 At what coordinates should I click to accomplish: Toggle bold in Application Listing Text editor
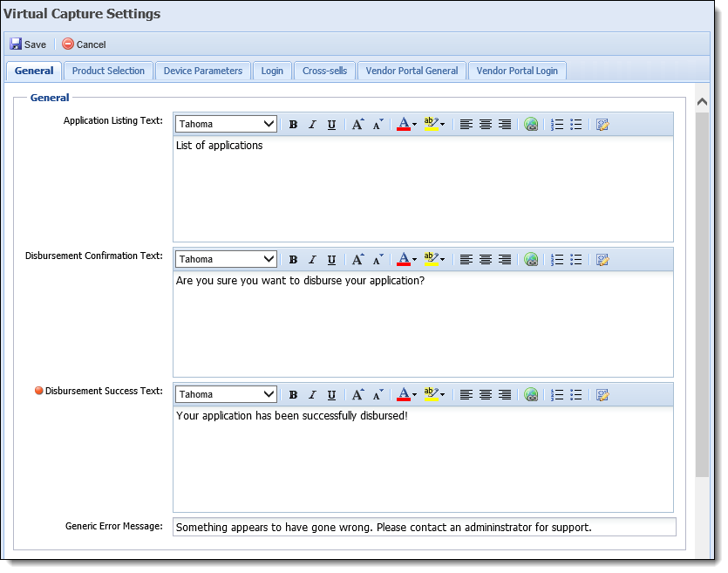(x=293, y=125)
